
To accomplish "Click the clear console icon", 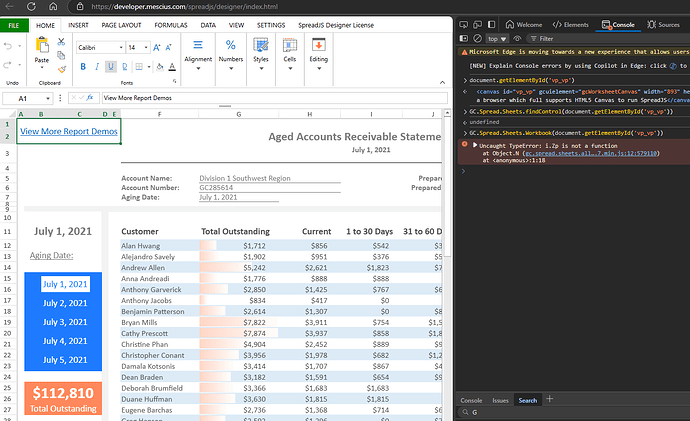I will [477, 39].
